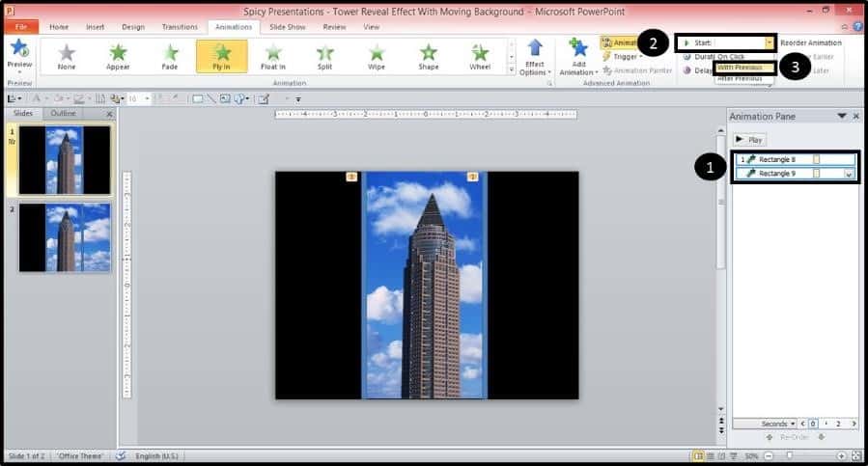Switch to the Transitions tab
This screenshot has width=868, height=466.
180,27
